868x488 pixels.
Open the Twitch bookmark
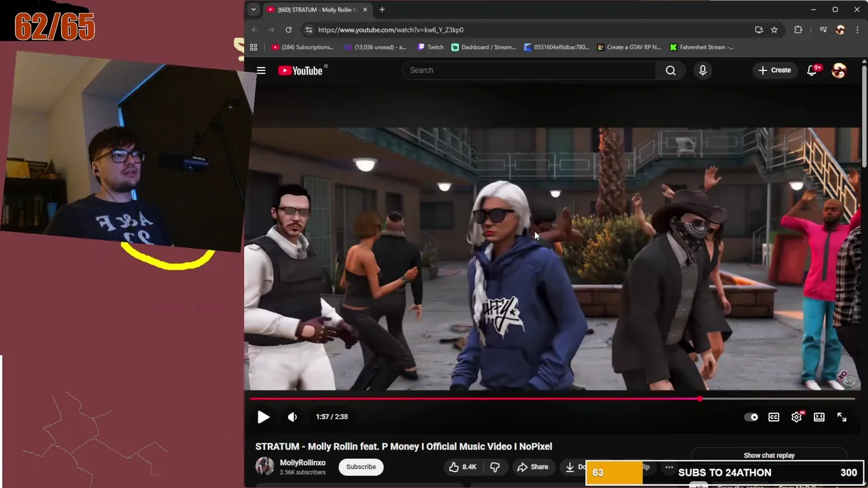430,47
